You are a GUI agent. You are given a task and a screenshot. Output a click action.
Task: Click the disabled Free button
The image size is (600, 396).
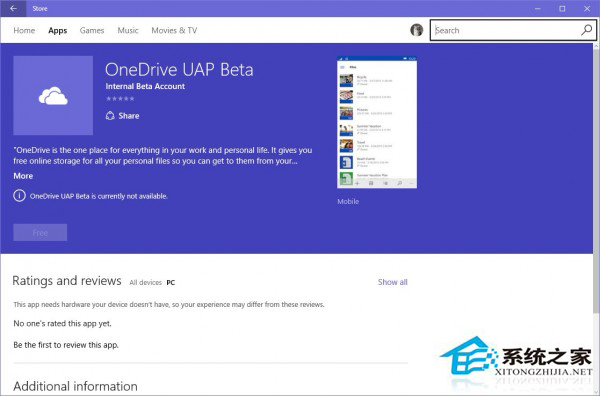point(40,233)
